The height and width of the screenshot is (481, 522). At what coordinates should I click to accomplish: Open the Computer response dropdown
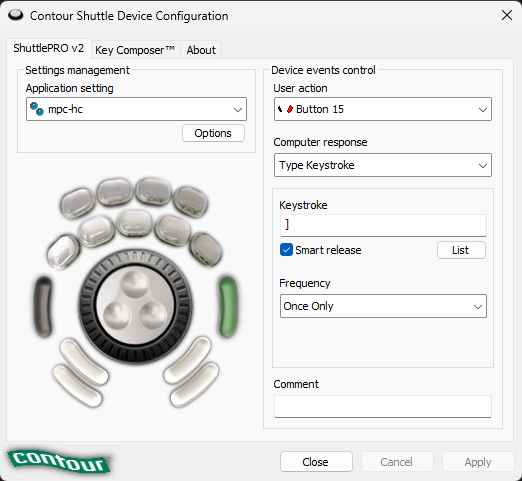point(383,165)
